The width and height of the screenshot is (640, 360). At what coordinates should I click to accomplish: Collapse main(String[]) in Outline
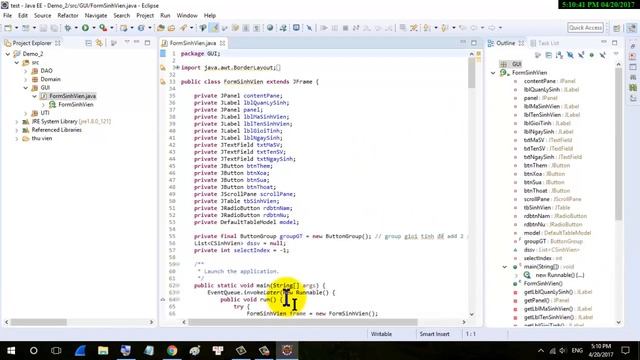coord(504,267)
